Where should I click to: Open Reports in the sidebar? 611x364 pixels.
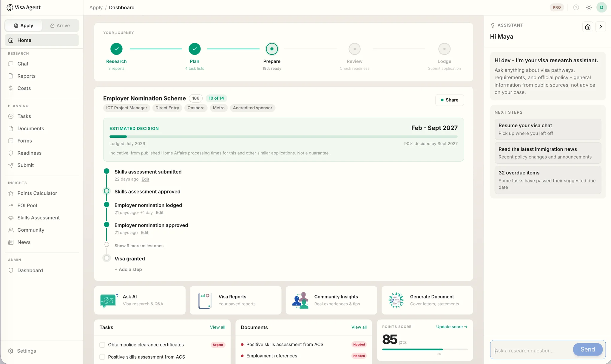click(x=42, y=76)
